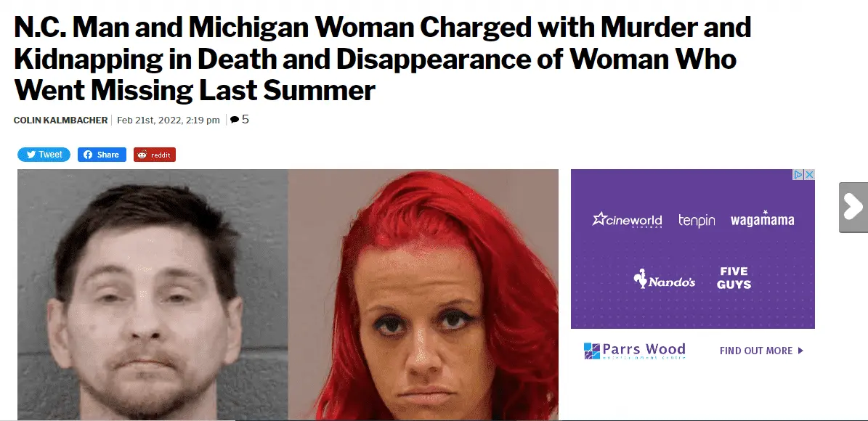Screen dimensions: 868x421
Task: Open the dark-haired man's mugshot photo
Action: pos(153,294)
